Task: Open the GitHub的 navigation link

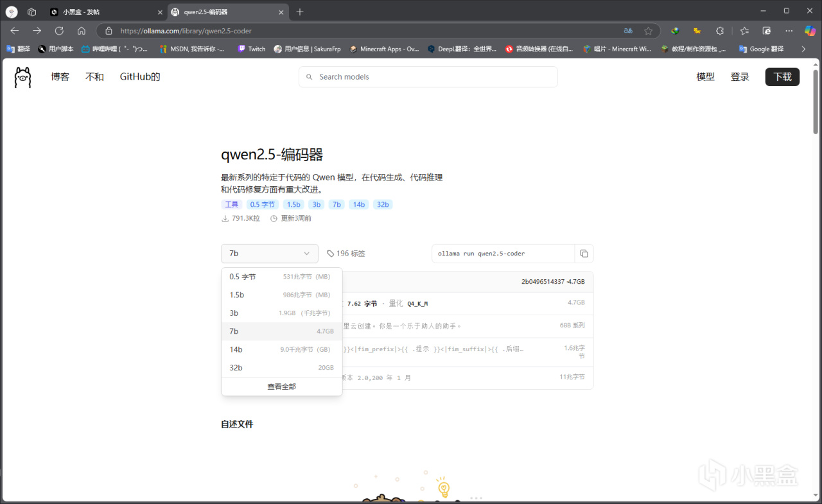Action: (x=140, y=77)
